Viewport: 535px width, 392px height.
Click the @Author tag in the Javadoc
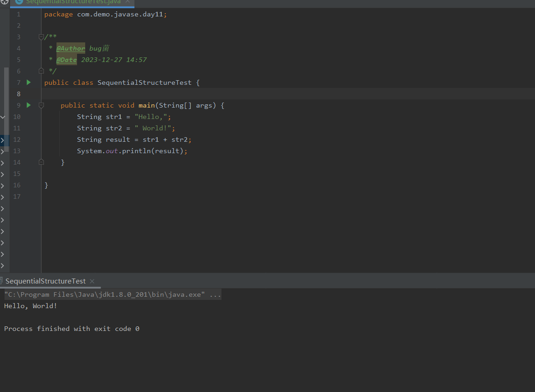[x=71, y=48]
